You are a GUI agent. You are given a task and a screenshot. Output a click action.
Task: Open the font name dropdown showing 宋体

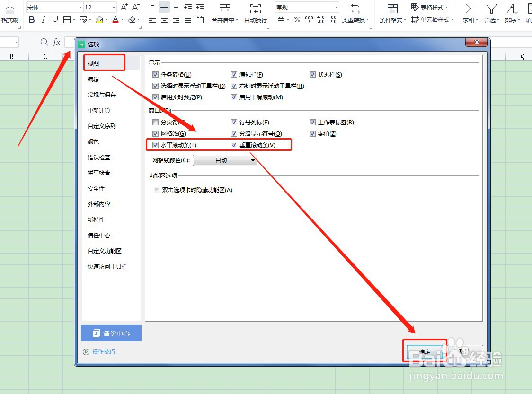(79, 7)
